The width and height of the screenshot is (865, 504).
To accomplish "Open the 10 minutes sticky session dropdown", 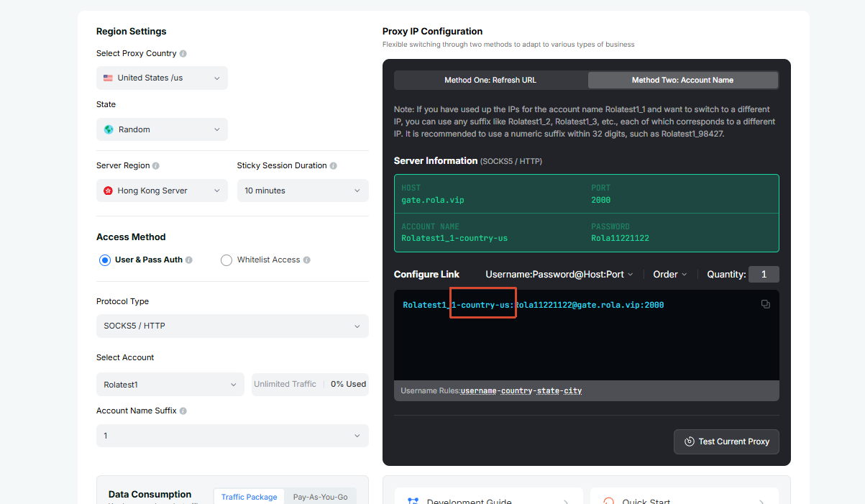I will point(303,191).
